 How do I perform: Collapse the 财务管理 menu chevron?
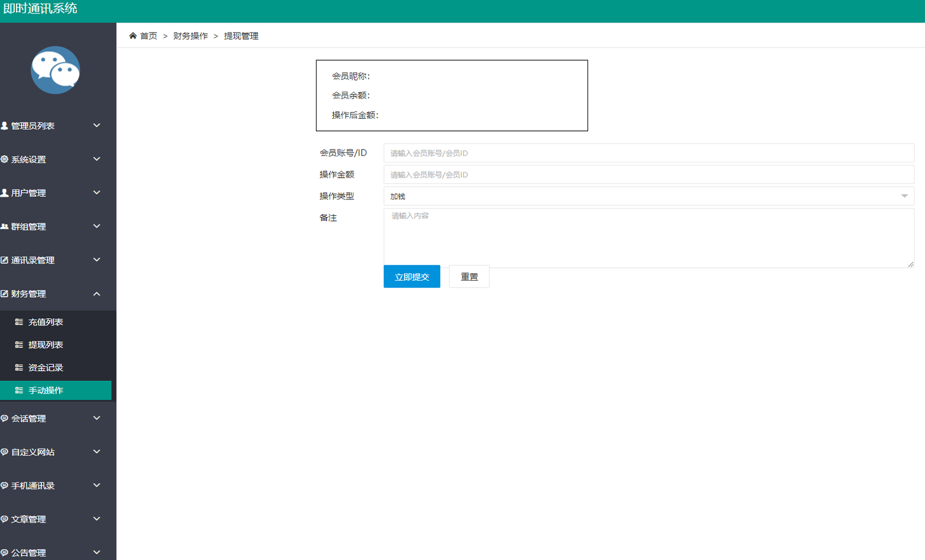[97, 294]
